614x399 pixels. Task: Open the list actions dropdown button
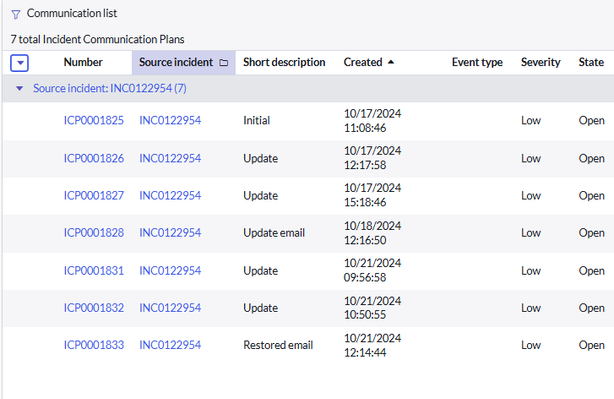(x=19, y=63)
